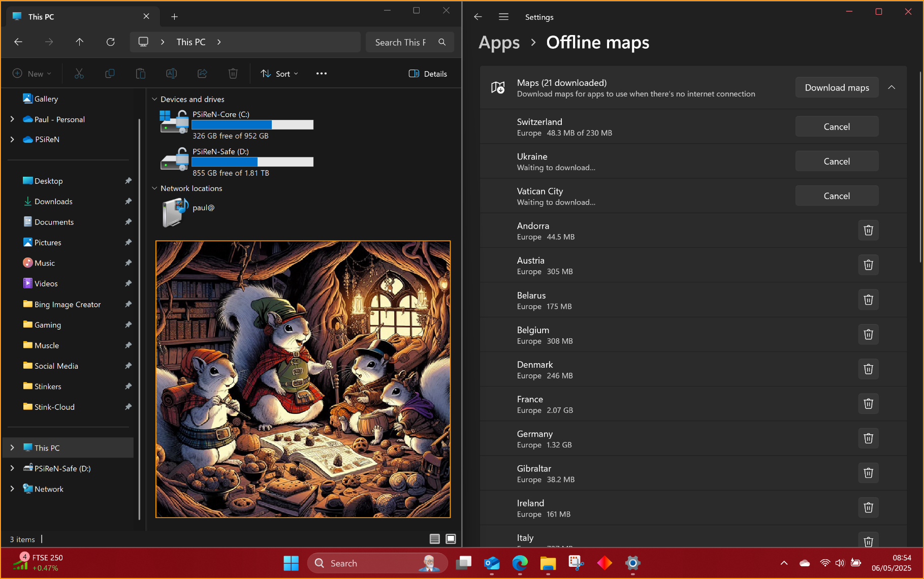Delete the Gibraltar offline map
The width and height of the screenshot is (924, 579).
pos(868,473)
